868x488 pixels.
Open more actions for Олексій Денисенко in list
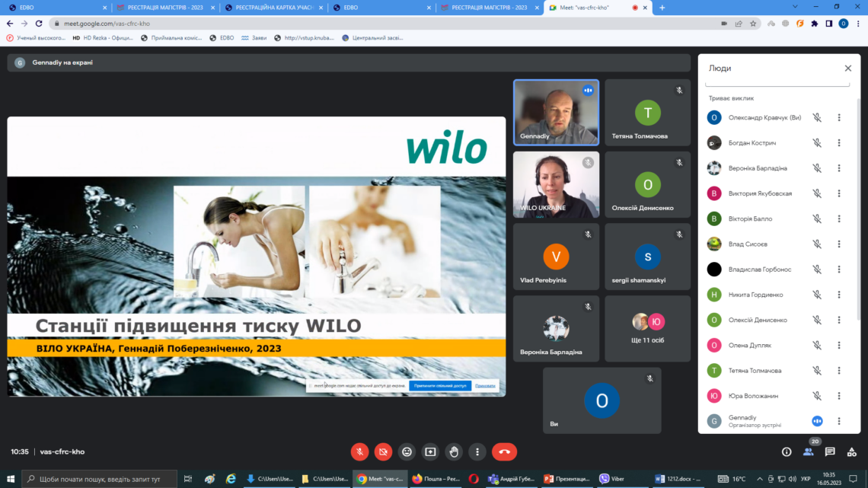(839, 320)
